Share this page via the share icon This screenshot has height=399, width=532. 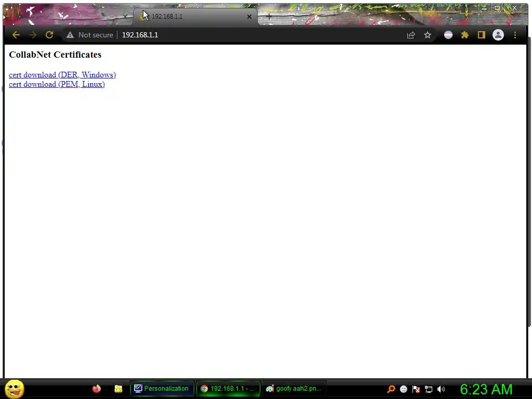(x=411, y=35)
